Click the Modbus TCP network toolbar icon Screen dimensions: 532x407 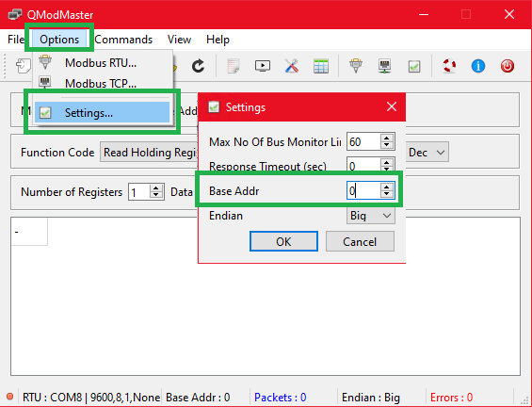[385, 66]
